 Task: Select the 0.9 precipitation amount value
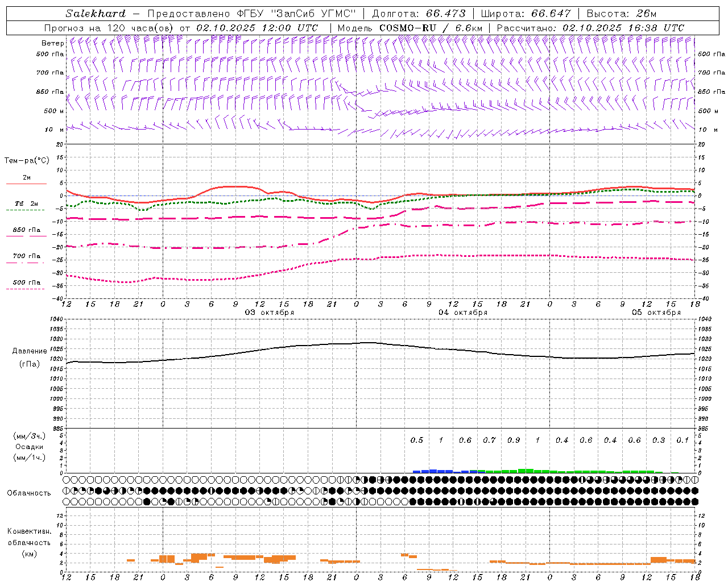pos(514,440)
